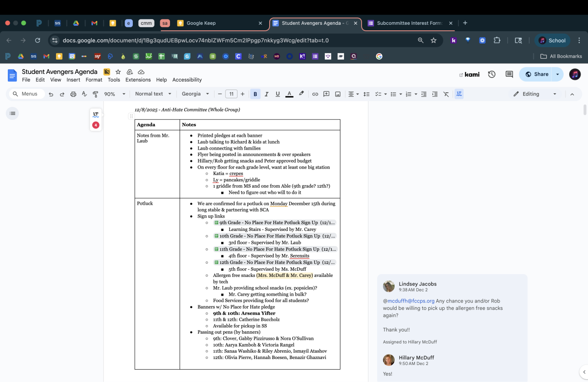Image resolution: width=588 pixels, height=382 pixels.
Task: Open the zoom level dropdown at 90%
Action: 115,94
